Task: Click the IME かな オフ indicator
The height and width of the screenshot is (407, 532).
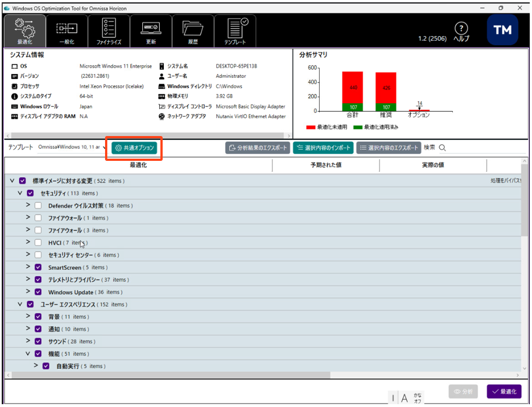Action: click(418, 398)
